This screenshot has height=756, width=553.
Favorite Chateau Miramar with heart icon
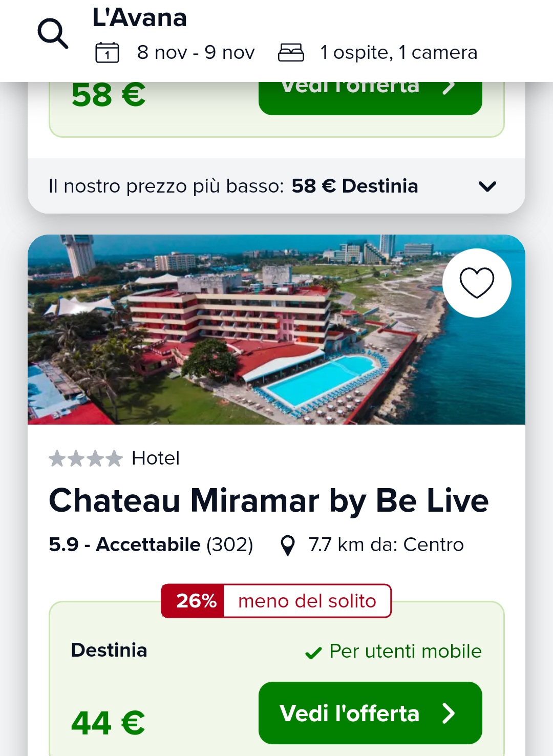pos(477,283)
